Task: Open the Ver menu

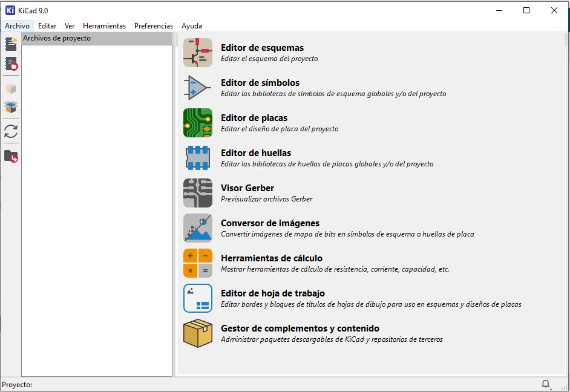Action: pos(70,26)
